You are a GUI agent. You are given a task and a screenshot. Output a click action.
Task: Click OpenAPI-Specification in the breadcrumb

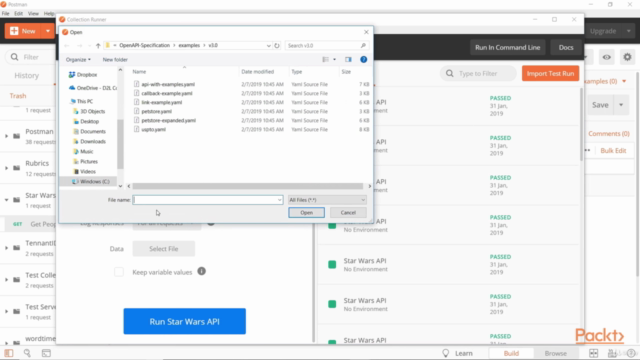click(144, 45)
